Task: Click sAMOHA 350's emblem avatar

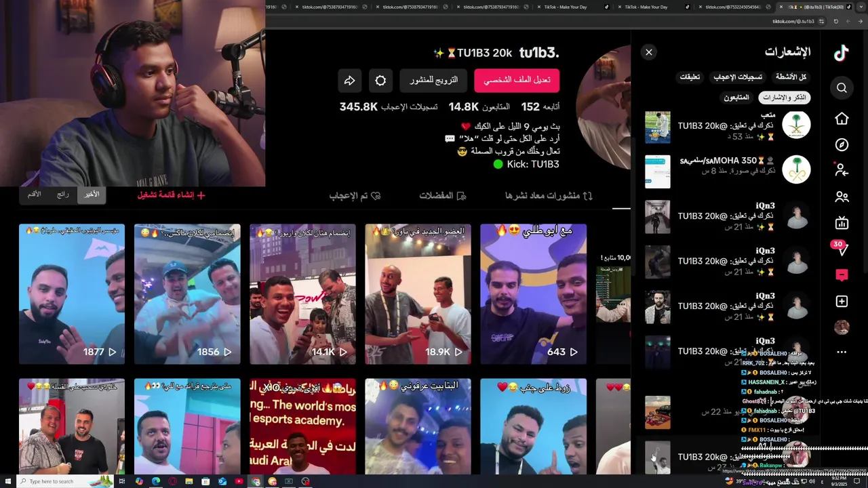Action: click(796, 169)
